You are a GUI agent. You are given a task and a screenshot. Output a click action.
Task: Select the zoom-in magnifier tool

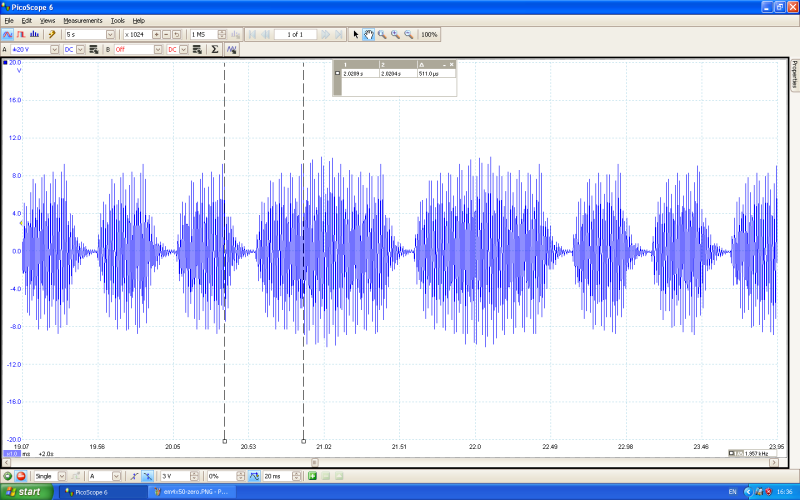(x=395, y=35)
